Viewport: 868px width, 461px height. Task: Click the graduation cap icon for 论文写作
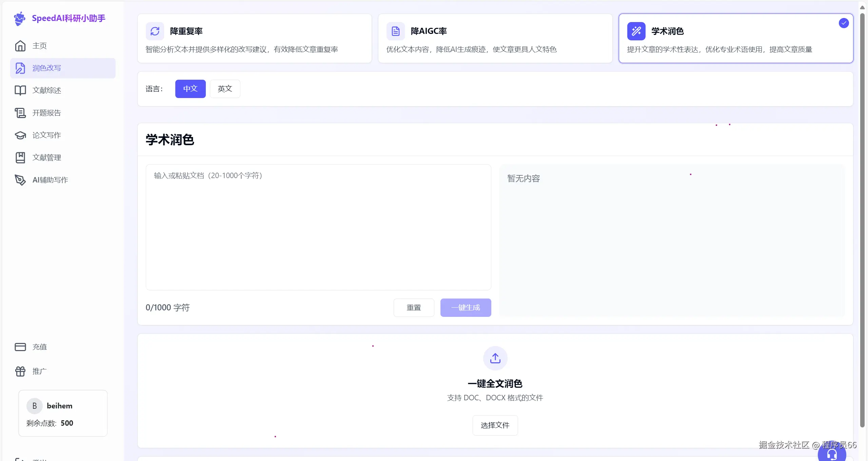pyautogui.click(x=20, y=135)
